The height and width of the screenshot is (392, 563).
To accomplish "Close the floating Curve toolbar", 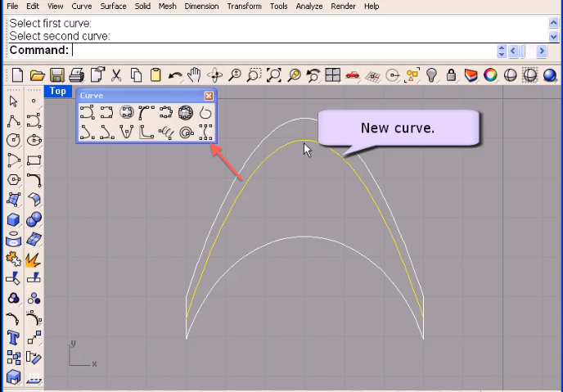I will [209, 96].
